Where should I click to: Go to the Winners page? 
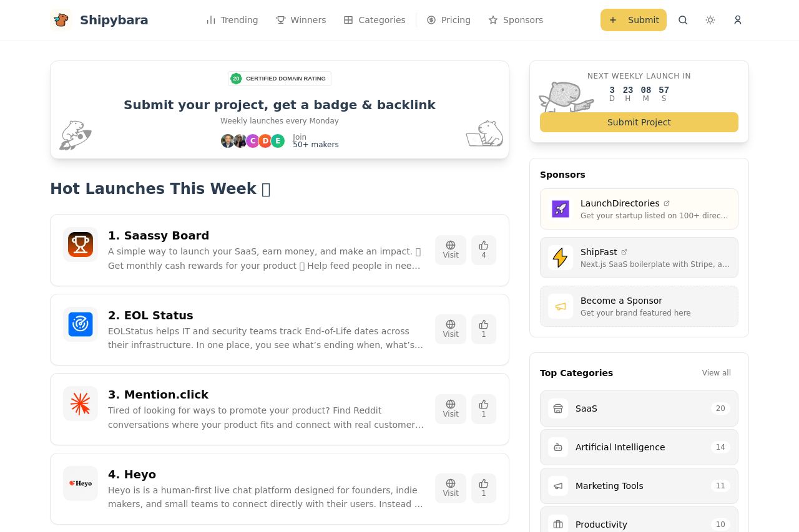point(301,20)
